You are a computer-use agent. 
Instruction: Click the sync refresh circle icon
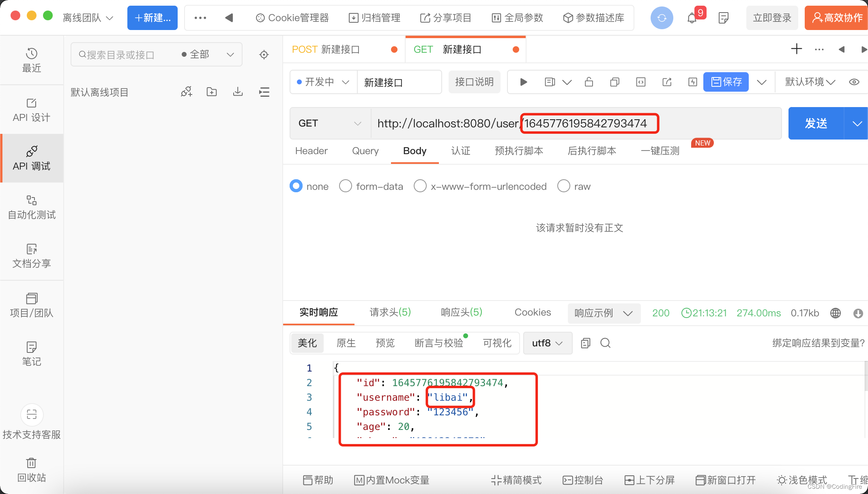(662, 18)
